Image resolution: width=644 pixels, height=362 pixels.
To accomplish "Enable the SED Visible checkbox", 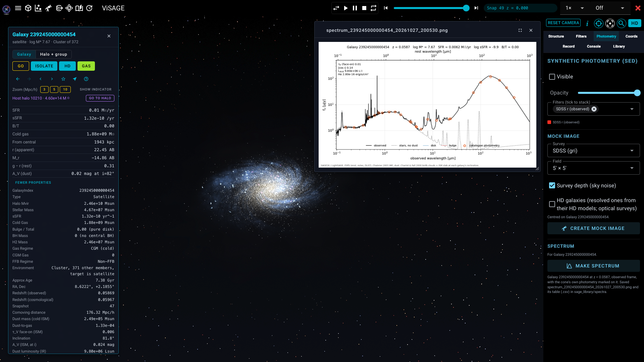I will tap(552, 77).
